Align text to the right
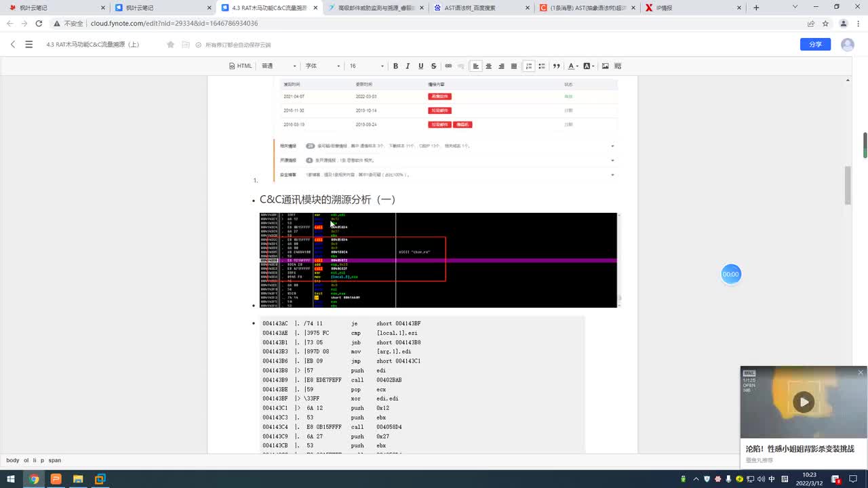The image size is (868, 488). point(501,66)
